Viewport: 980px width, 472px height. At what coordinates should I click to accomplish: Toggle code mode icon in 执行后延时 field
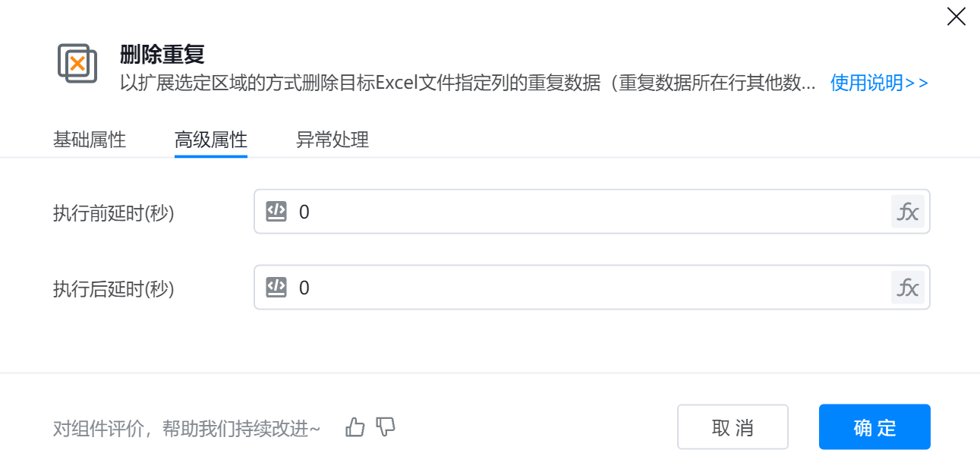point(276,288)
